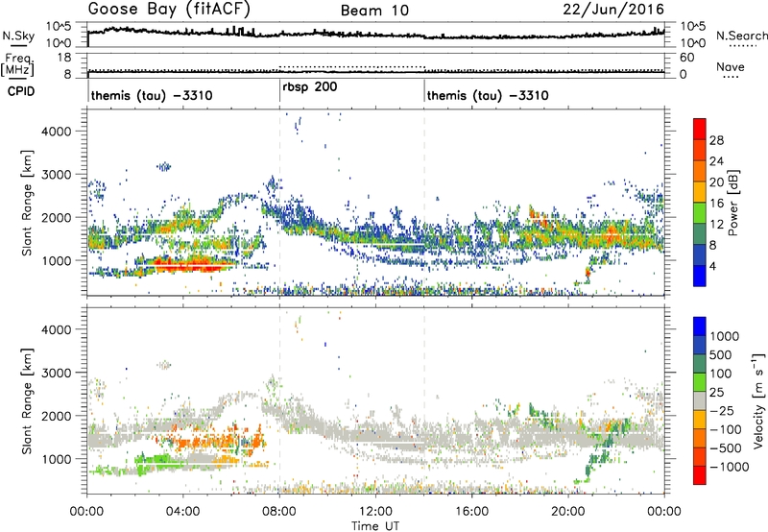768x532 pixels.
Task: Click the 'N.Sky' axis label
Action: [x=18, y=36]
